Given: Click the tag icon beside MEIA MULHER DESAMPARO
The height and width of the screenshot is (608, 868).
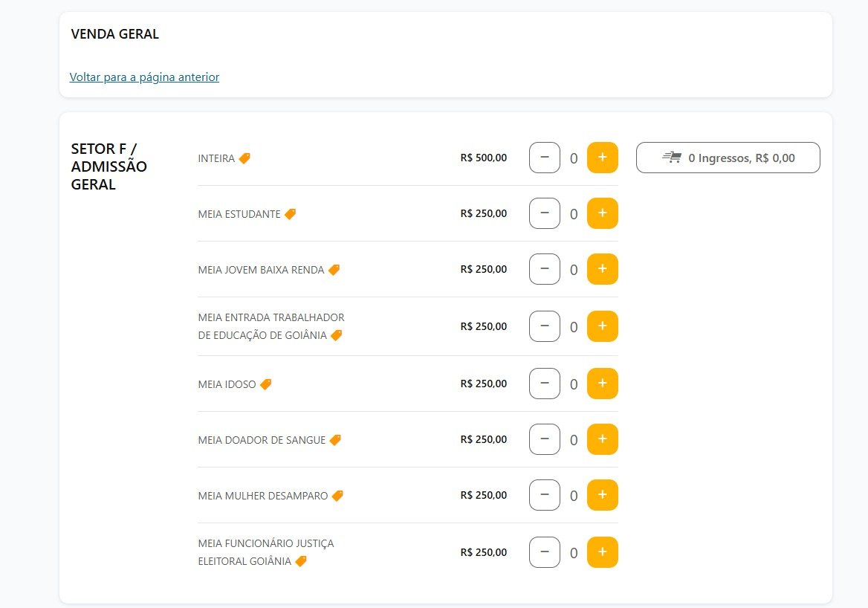Looking at the screenshot, I should point(337,496).
